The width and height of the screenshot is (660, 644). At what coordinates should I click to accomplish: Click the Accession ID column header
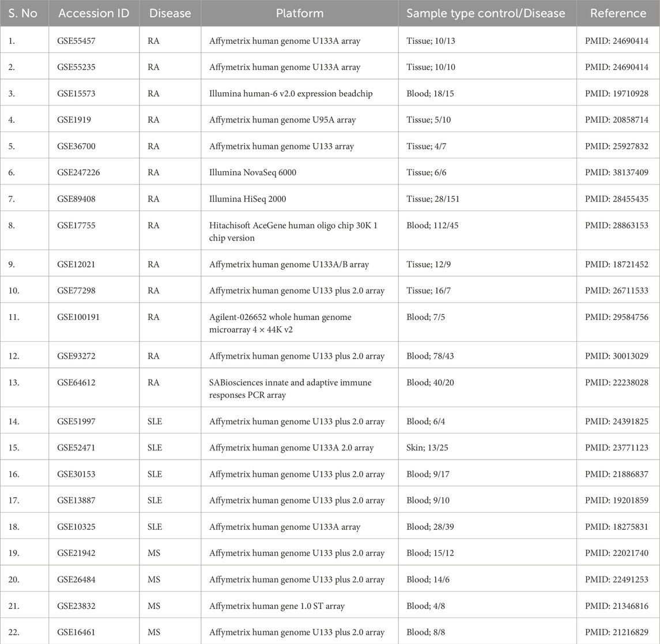94,13
